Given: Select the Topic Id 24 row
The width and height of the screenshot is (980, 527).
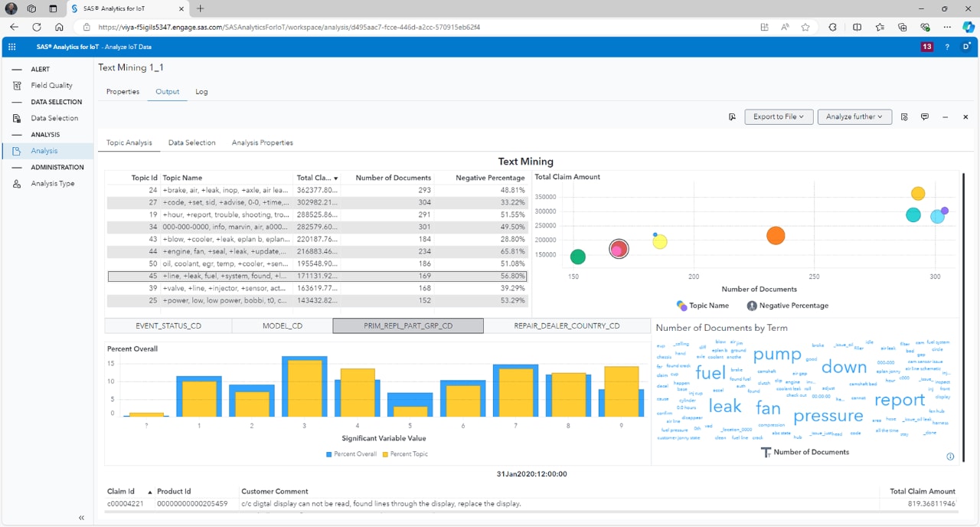Looking at the screenshot, I should click(316, 190).
